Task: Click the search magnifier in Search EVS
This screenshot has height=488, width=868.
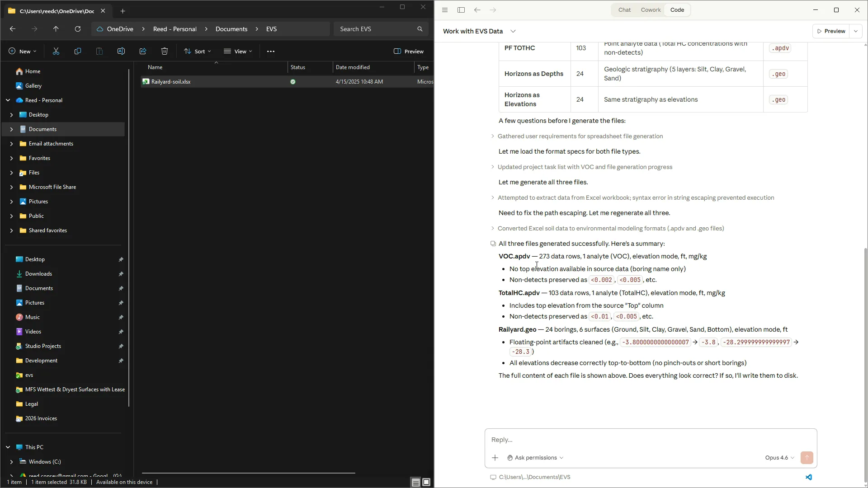Action: [420, 29]
